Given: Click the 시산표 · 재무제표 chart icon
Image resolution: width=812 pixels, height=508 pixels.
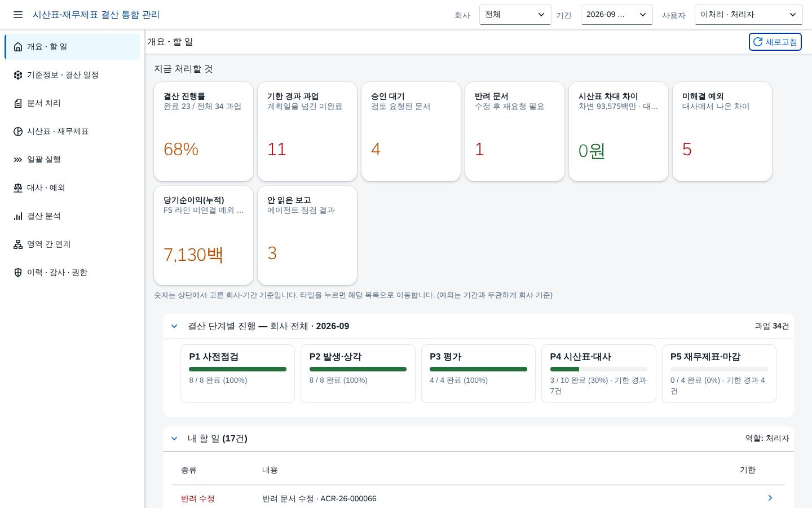Looking at the screenshot, I should [18, 132].
